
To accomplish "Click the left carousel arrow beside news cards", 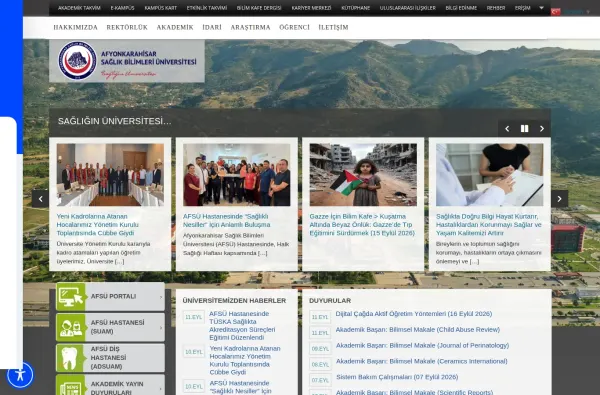I will [40, 199].
